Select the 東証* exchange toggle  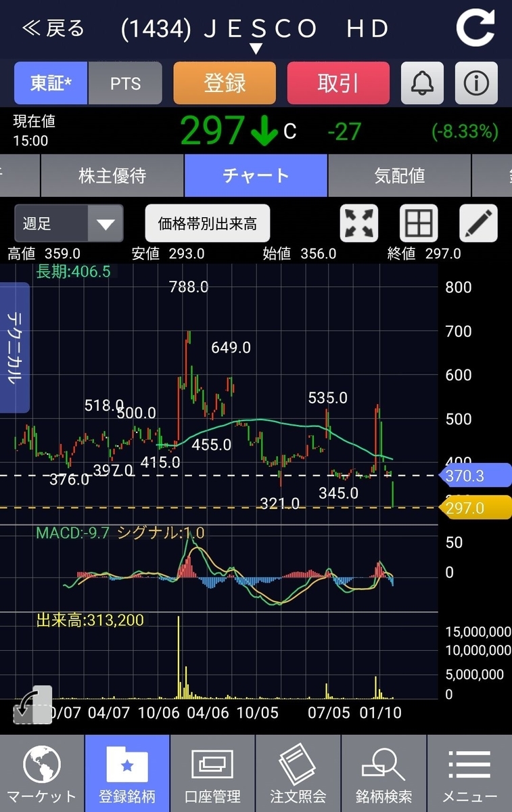(x=51, y=83)
